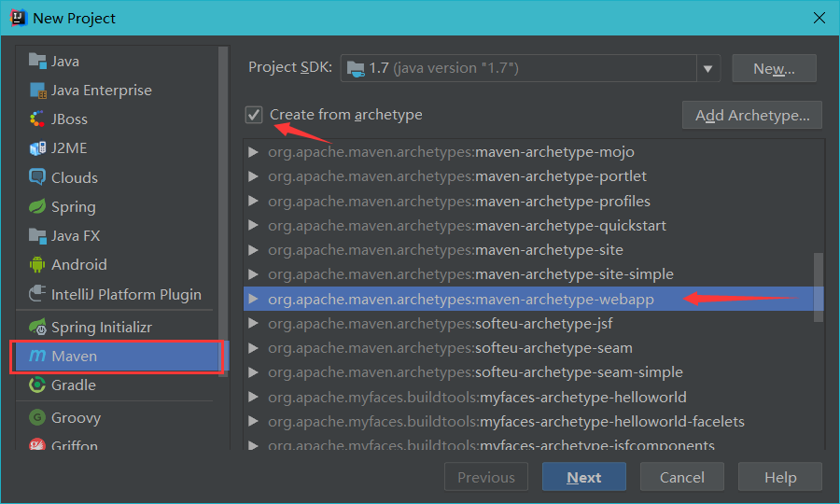Expand softeu-archetype-jsf node arrow
This screenshot has height=504, width=840.
(253, 324)
